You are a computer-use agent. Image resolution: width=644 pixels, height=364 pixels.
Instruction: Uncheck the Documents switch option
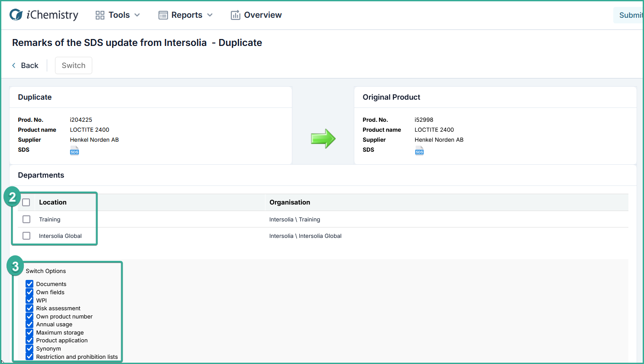(x=29, y=284)
